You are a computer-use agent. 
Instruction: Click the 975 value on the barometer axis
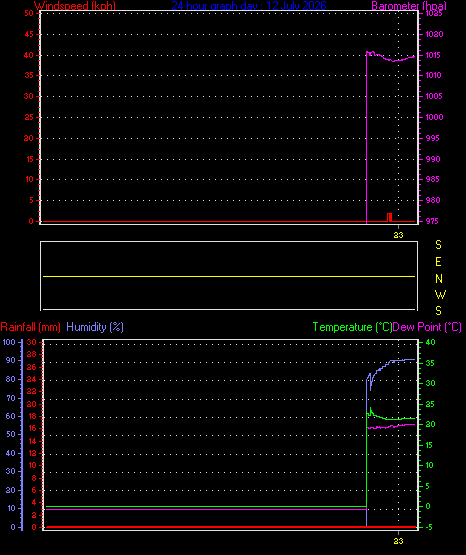432,221
